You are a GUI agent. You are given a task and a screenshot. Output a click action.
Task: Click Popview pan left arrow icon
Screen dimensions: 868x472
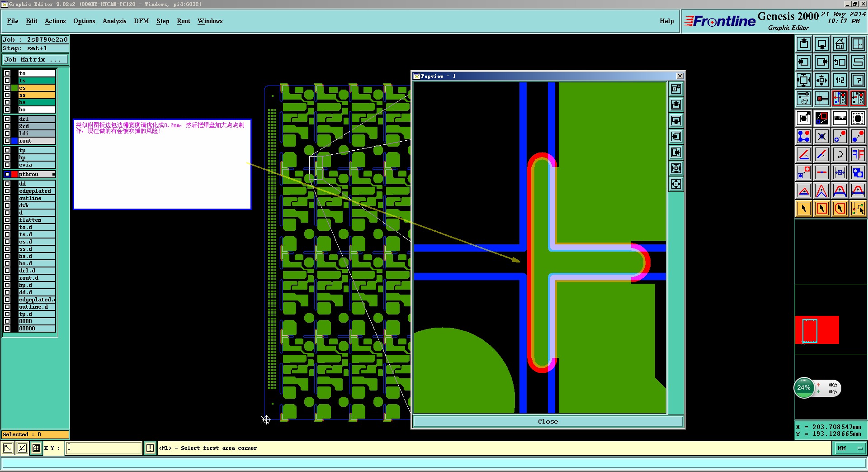(676, 137)
